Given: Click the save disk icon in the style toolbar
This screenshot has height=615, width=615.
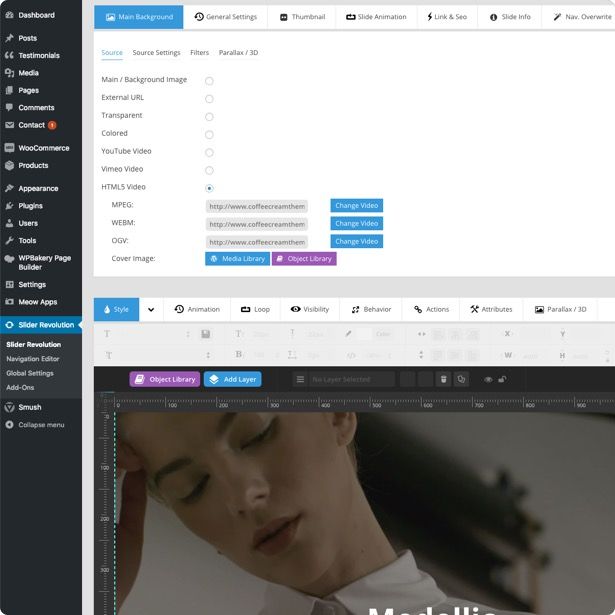Looking at the screenshot, I should pyautogui.click(x=205, y=334).
